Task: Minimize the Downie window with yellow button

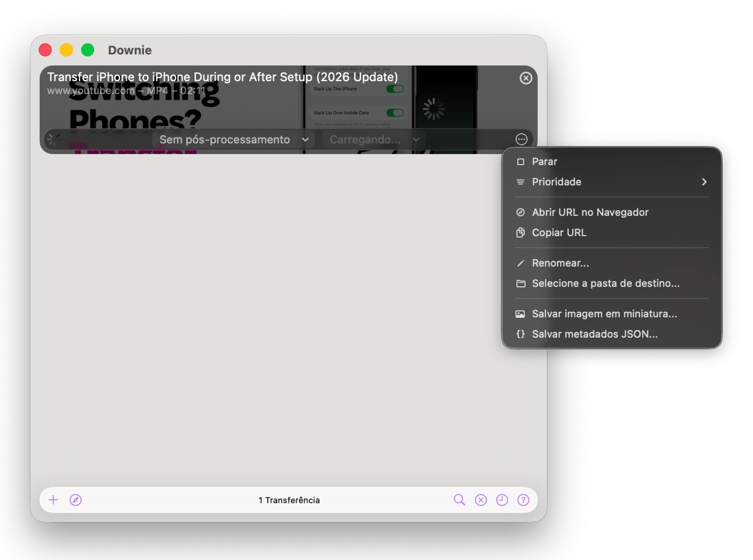Action: pos(67,50)
